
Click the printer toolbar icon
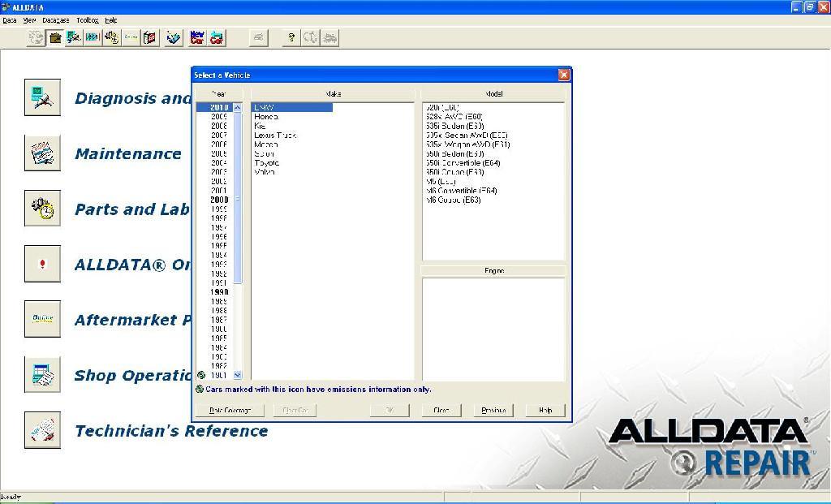click(258, 37)
